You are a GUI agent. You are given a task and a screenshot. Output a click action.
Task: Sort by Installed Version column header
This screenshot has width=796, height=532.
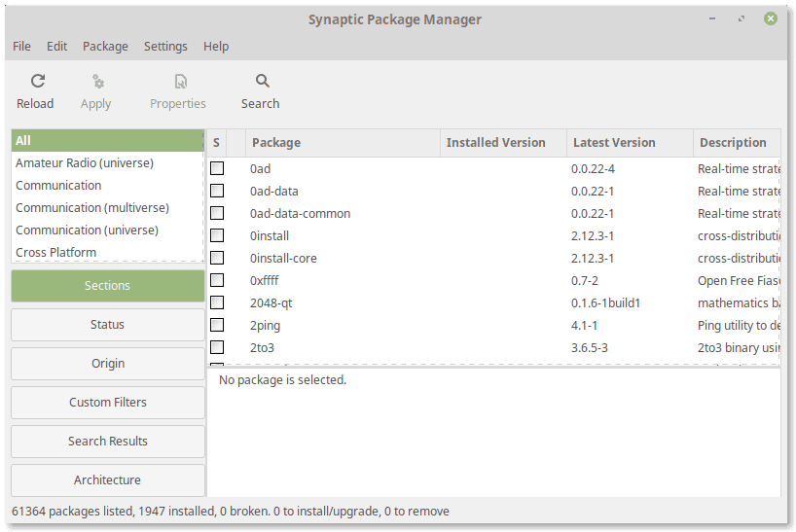[x=503, y=143]
